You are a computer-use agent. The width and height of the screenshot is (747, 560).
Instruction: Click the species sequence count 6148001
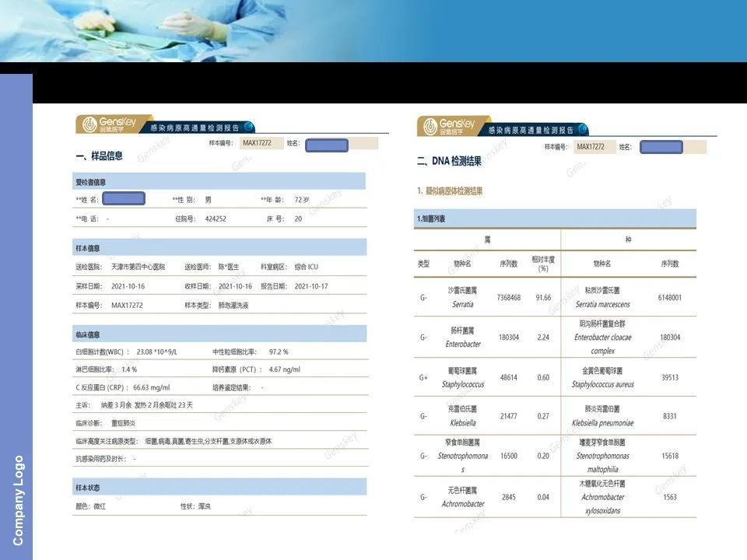tap(670, 298)
